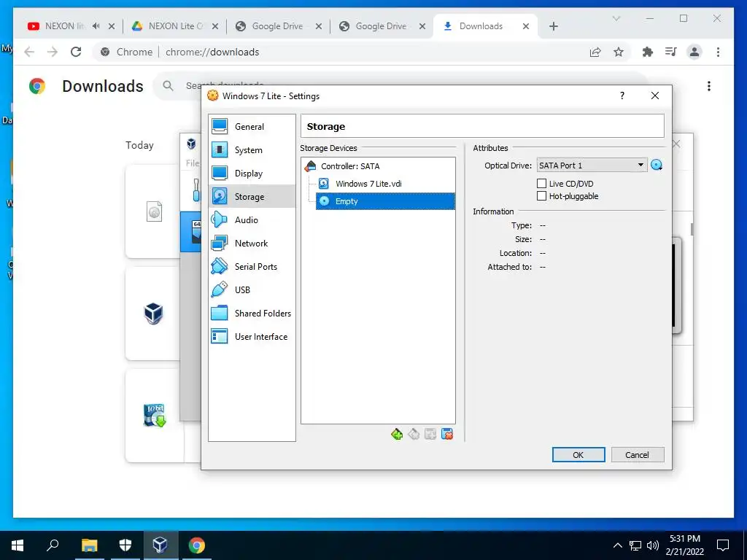Open the volume tray icon
This screenshot has width=747, height=560.
(653, 545)
